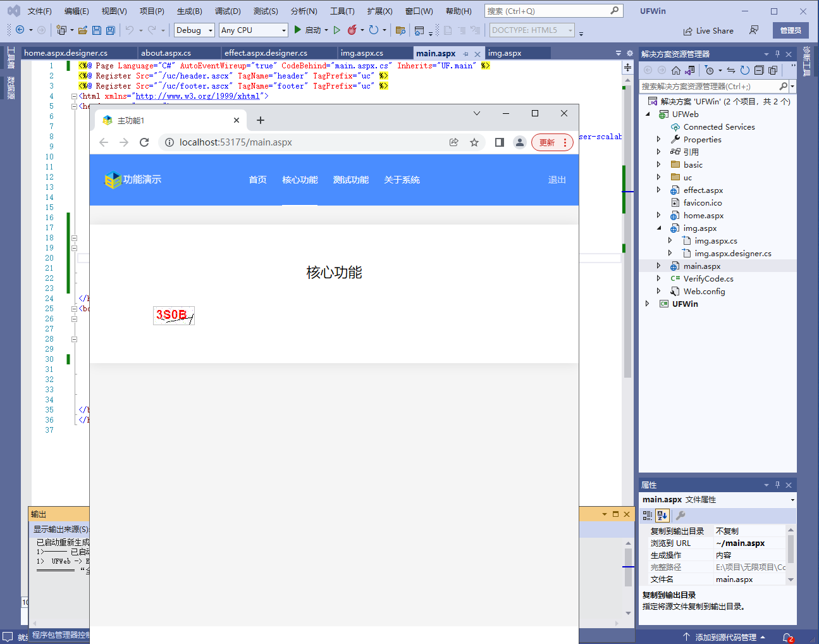Screen dimensions: 819x644
Task: Click the navigate backward icon in toolbar
Action: (20, 30)
